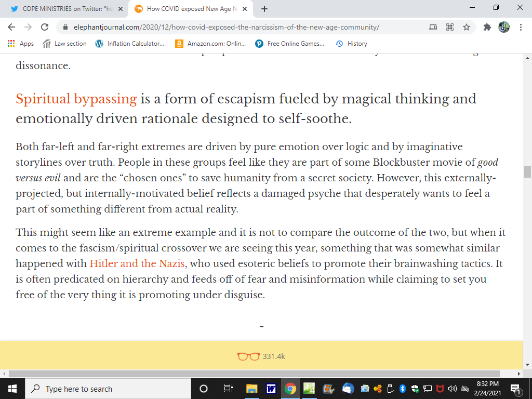Go forward to the next page
The height and width of the screenshot is (399, 532).
(28, 27)
